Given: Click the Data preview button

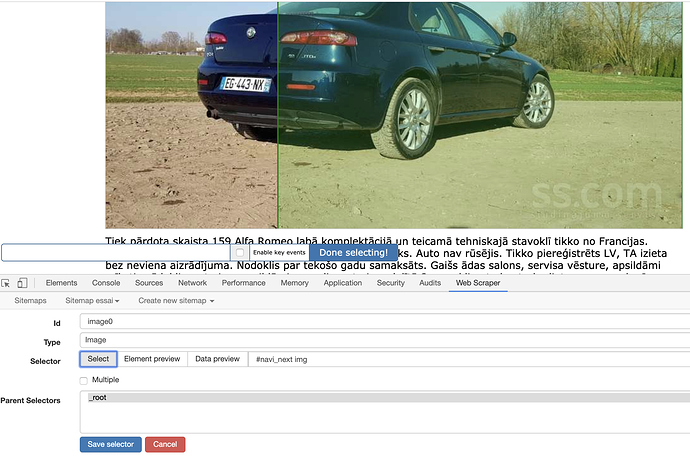Looking at the screenshot, I should (x=217, y=359).
